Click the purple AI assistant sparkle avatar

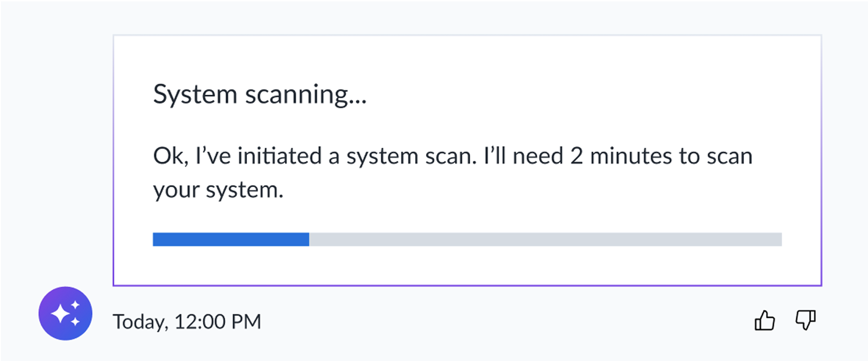tap(66, 313)
